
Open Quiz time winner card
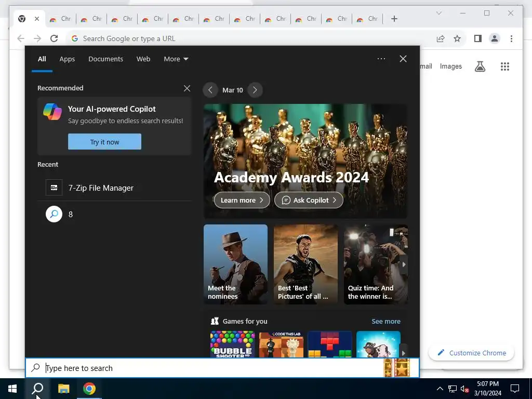376,264
